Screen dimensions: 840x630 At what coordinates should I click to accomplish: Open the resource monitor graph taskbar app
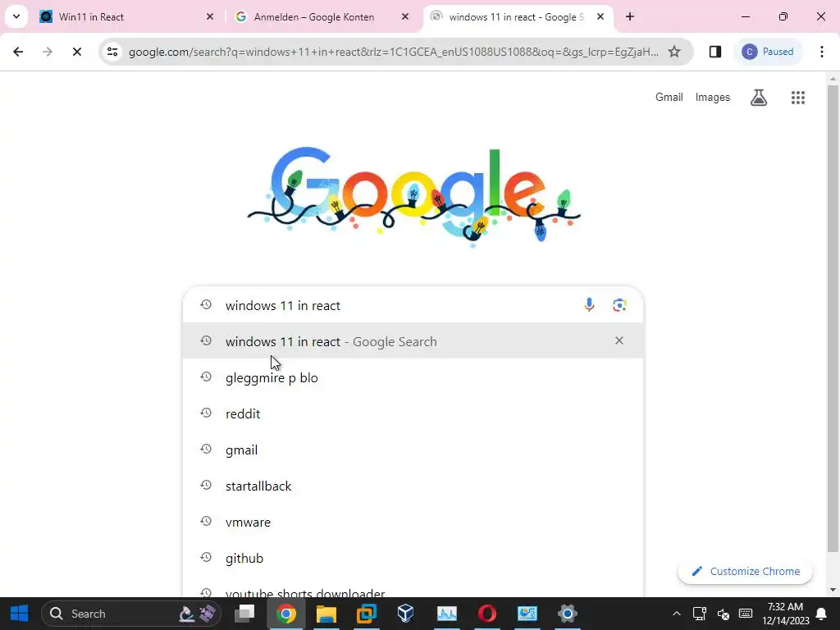(446, 614)
